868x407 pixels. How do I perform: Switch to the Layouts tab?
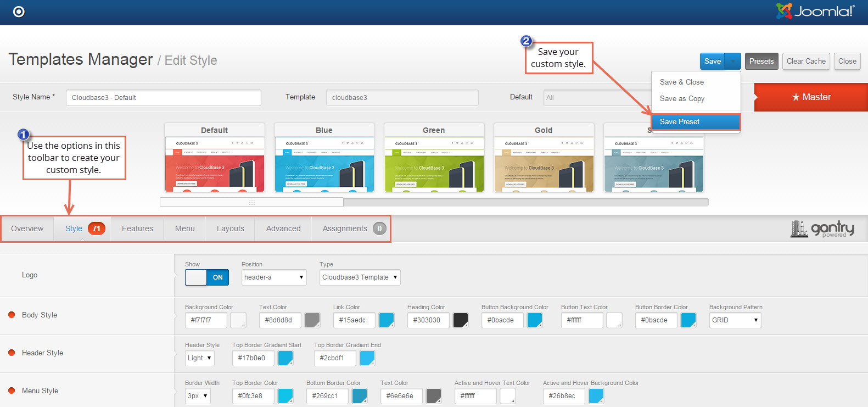(231, 228)
